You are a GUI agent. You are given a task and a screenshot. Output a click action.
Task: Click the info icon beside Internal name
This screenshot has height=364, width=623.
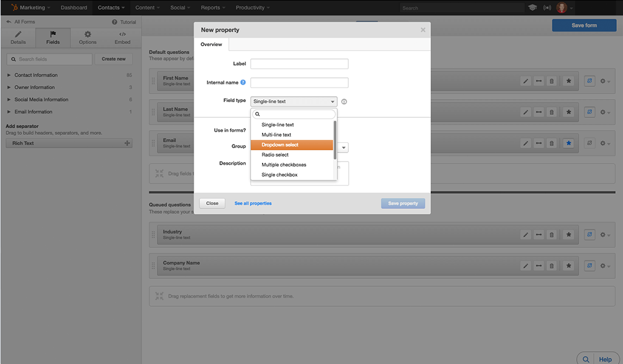point(243,83)
